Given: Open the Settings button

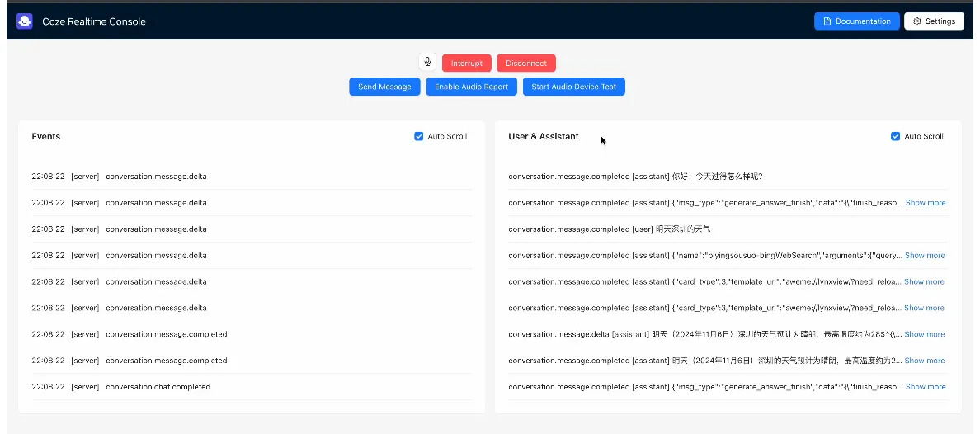Looking at the screenshot, I should 934,21.
